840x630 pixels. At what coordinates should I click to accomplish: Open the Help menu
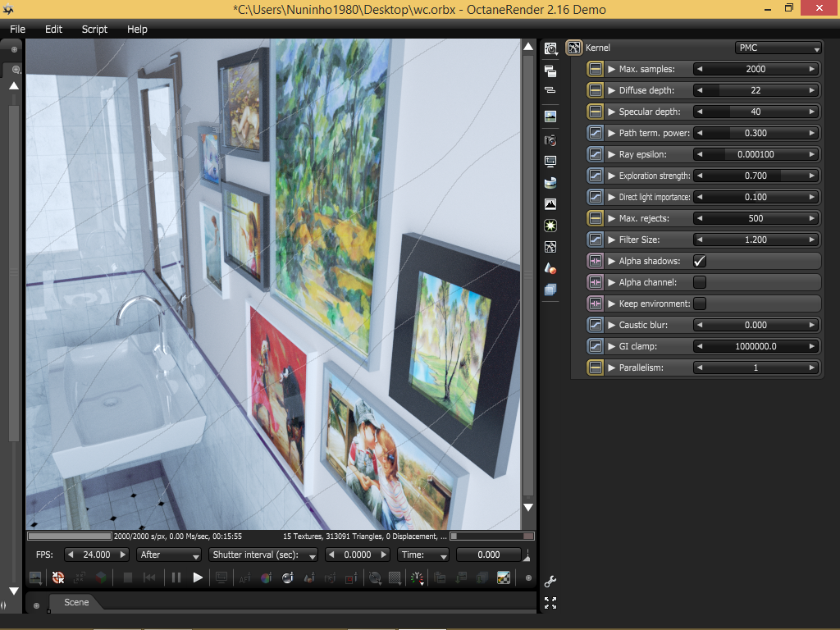[137, 29]
